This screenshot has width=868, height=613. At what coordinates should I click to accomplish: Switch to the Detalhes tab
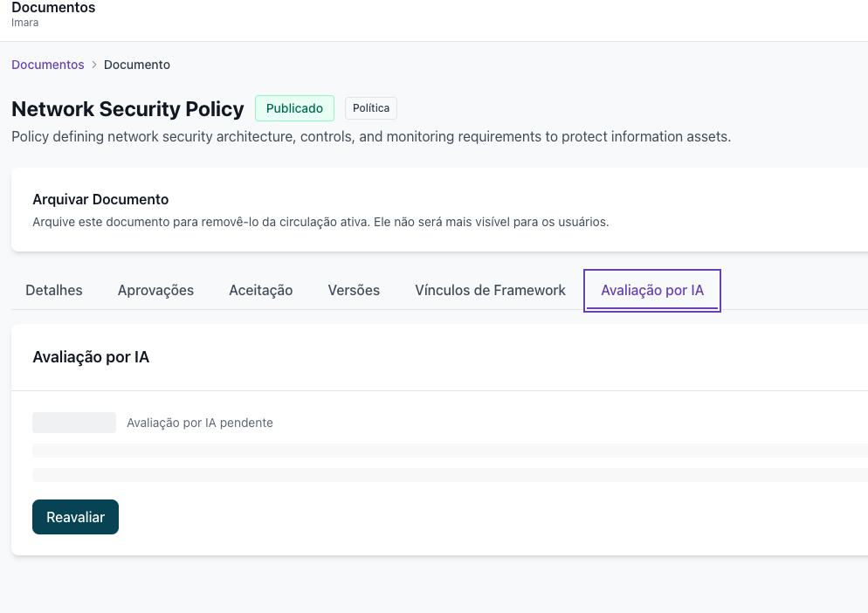point(53,290)
